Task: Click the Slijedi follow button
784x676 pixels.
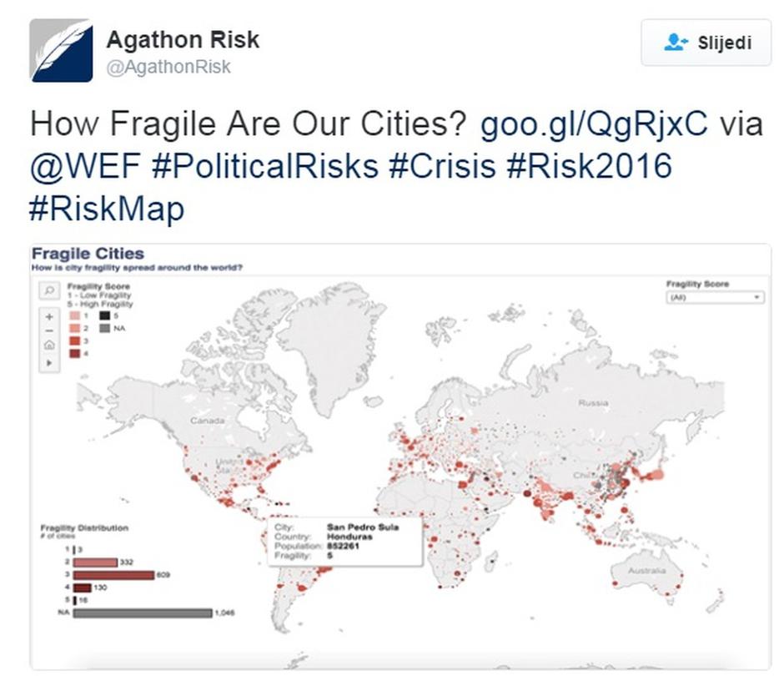Action: 706,43
